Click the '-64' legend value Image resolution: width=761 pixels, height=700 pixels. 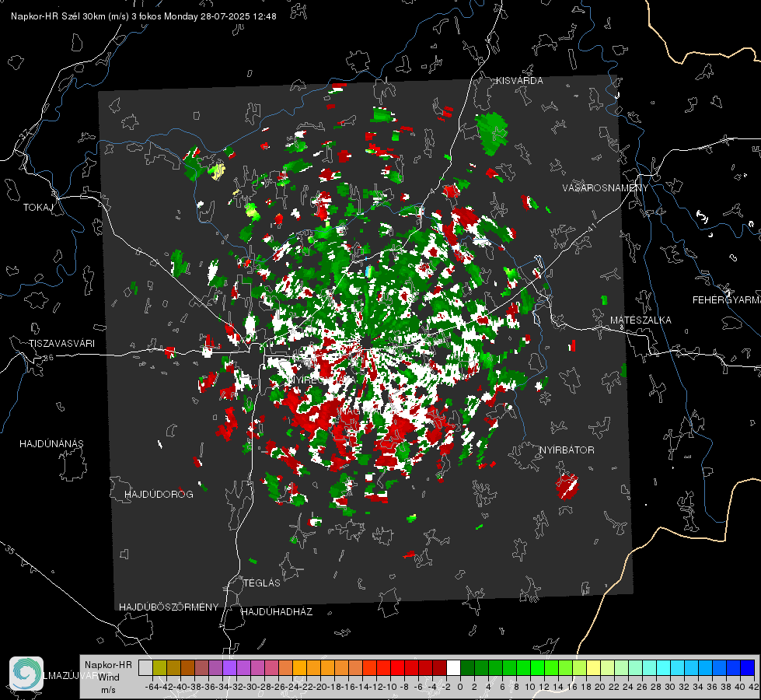(152, 687)
